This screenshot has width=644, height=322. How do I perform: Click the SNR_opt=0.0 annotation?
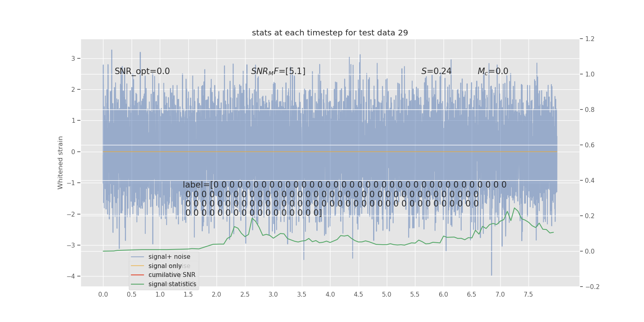(x=142, y=71)
